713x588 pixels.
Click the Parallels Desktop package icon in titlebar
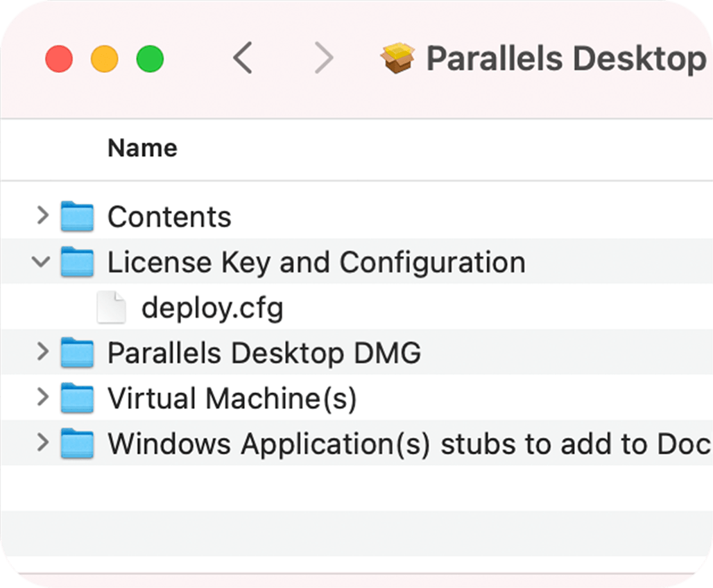tap(395, 58)
